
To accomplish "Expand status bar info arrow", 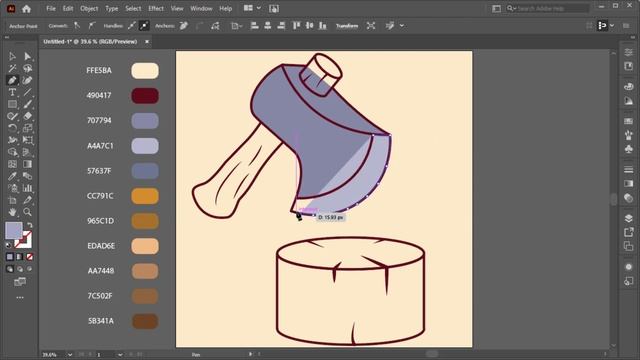I will click(250, 354).
